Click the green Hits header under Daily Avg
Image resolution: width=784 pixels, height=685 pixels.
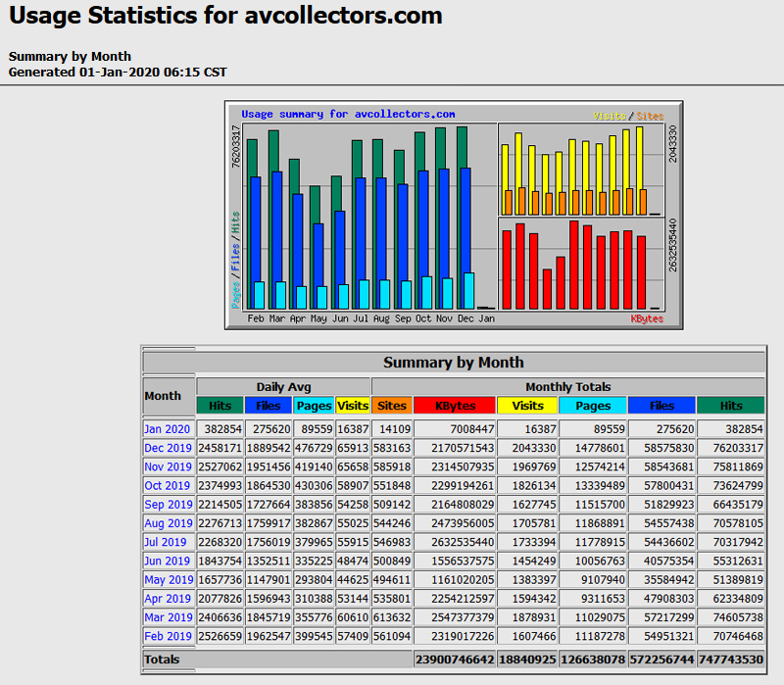tap(220, 406)
